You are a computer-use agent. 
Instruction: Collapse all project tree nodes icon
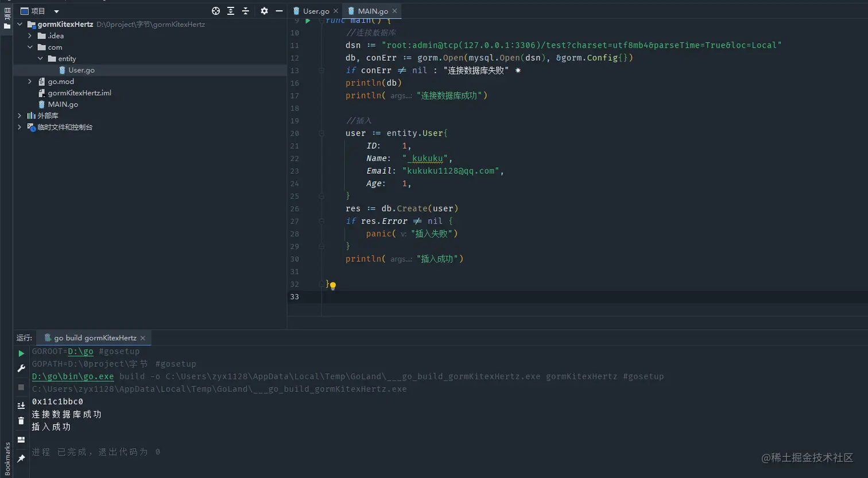coord(246,11)
